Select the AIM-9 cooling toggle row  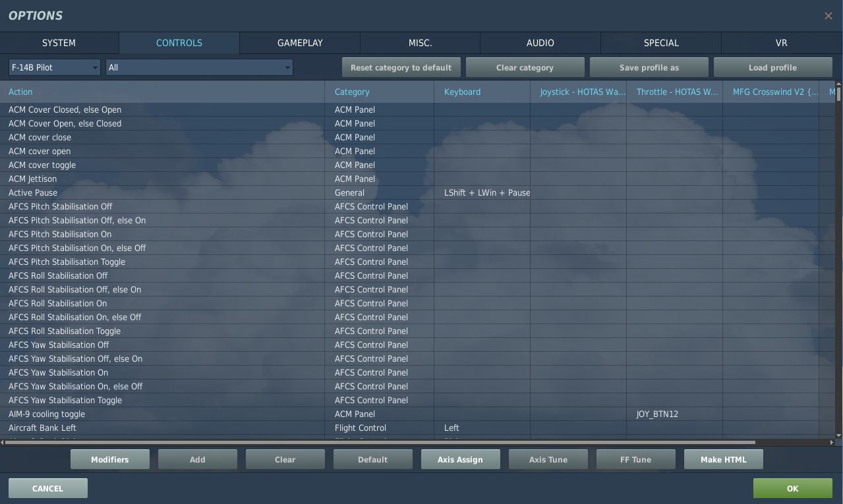click(x=47, y=414)
